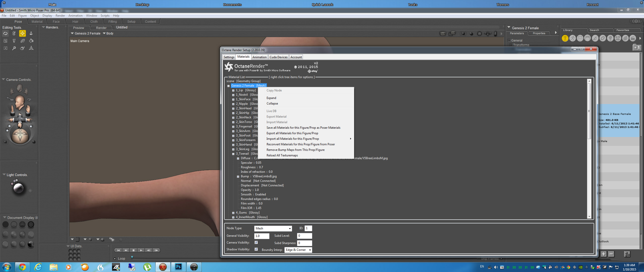Toggle the Camera Visibility checkbox
This screenshot has height=272, width=644.
pyautogui.click(x=256, y=243)
